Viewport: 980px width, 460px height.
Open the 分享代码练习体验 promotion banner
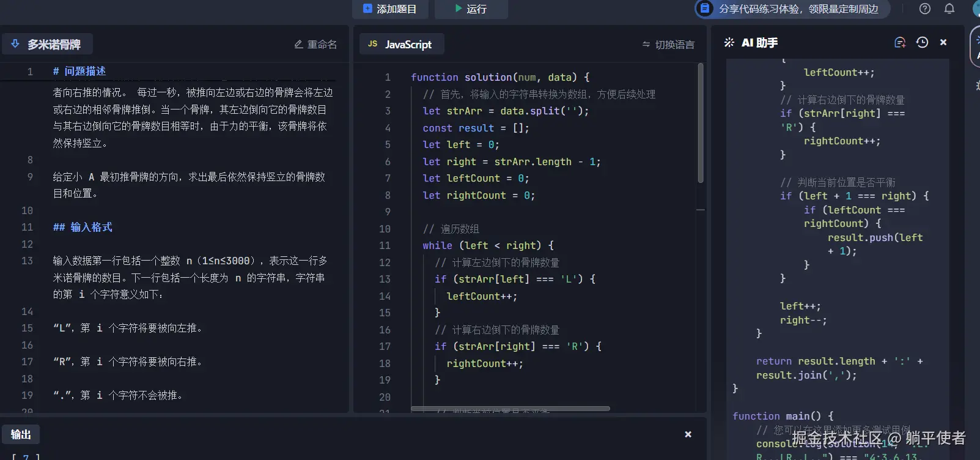tap(792, 9)
